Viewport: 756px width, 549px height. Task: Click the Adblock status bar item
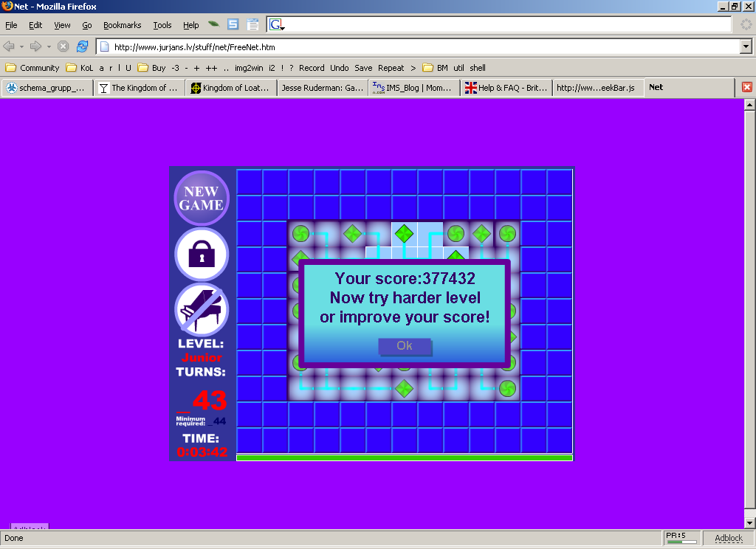click(729, 538)
